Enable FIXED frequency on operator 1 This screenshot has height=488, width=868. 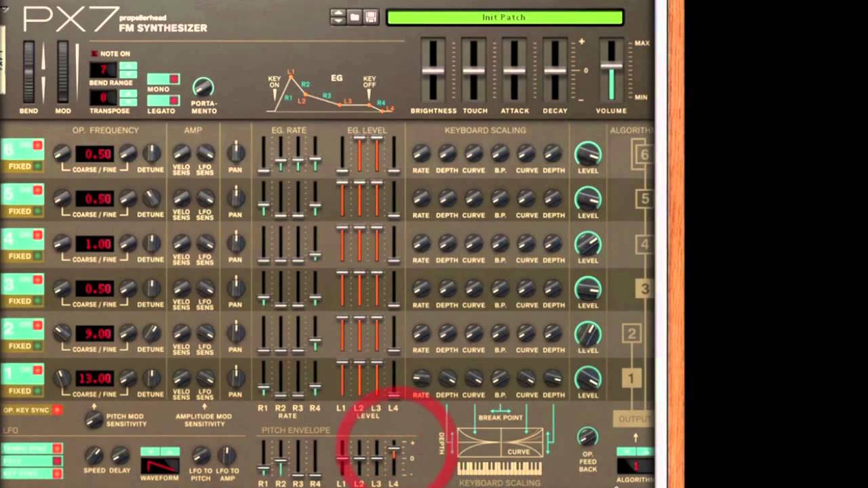coord(22,391)
